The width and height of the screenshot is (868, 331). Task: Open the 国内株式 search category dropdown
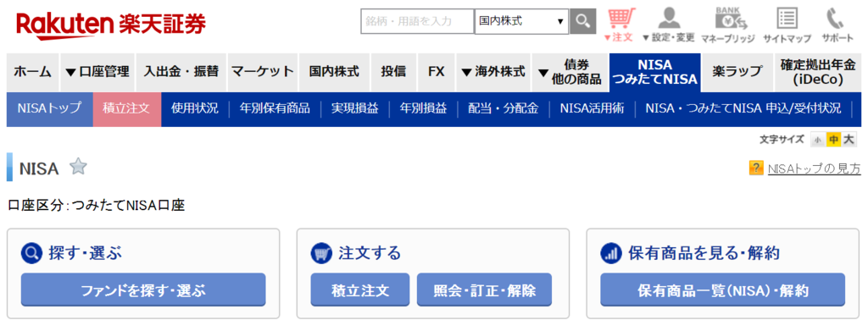pyautogui.click(x=521, y=21)
